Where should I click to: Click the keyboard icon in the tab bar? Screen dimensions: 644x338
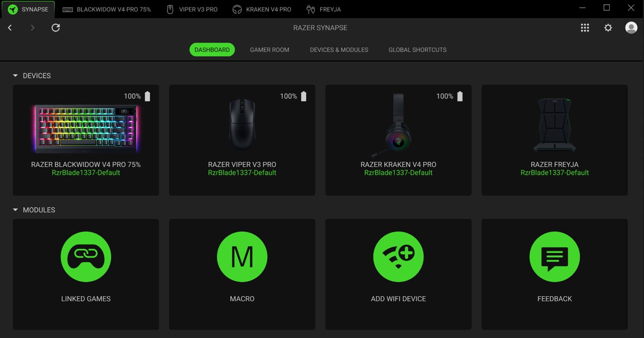67,10
